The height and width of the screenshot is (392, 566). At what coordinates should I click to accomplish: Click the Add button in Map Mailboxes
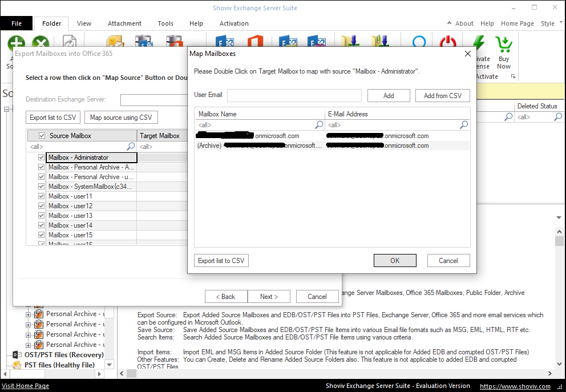coord(389,96)
